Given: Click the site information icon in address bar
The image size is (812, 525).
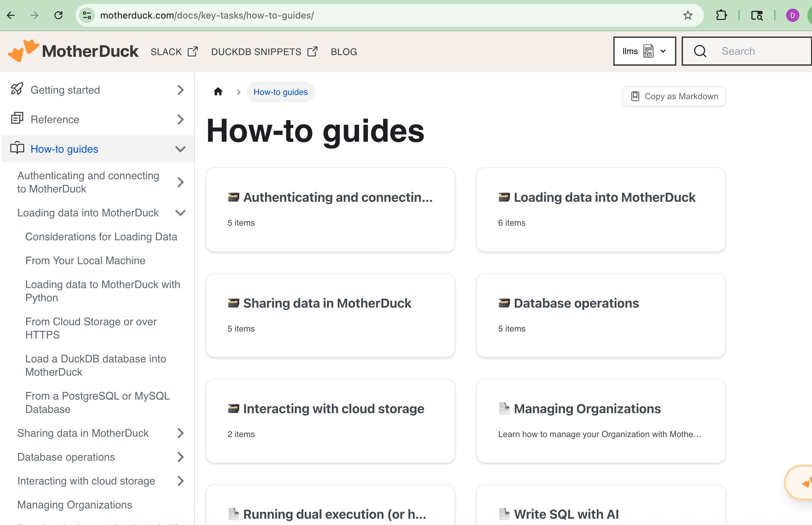Looking at the screenshot, I should (x=87, y=15).
